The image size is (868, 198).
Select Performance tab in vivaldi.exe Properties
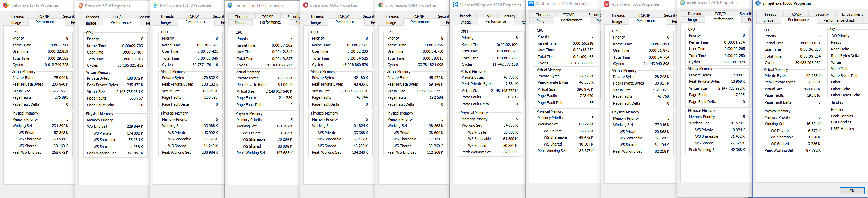coord(647,21)
